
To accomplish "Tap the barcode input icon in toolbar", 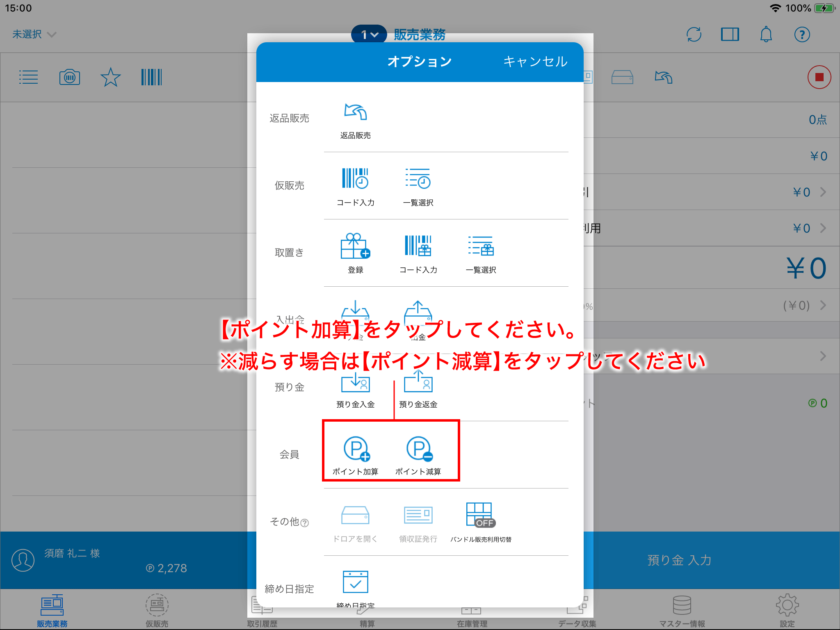I will tap(151, 77).
